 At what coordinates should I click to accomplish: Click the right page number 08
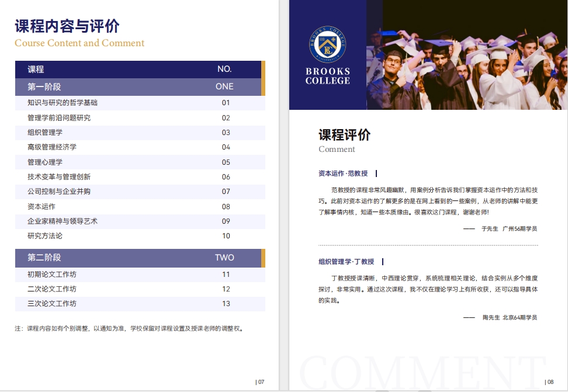(x=549, y=382)
